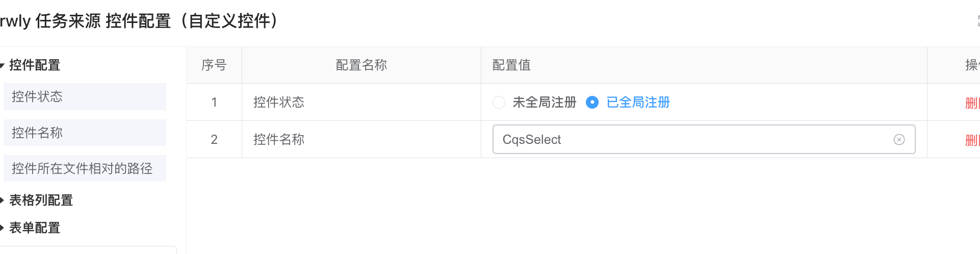980x254 pixels.
Task: Choose 控件状态 in the sidebar list
Action: pyautogui.click(x=85, y=97)
